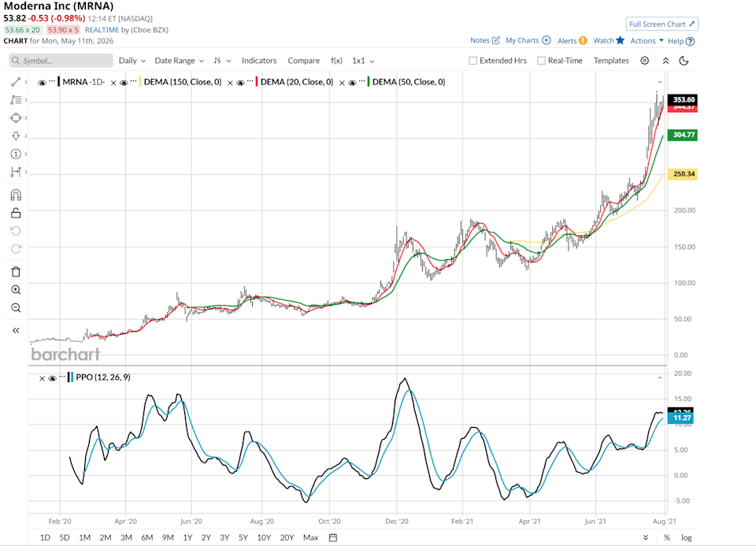This screenshot has width=756, height=546.
Task: Select the 1Y range
Action: (x=187, y=537)
